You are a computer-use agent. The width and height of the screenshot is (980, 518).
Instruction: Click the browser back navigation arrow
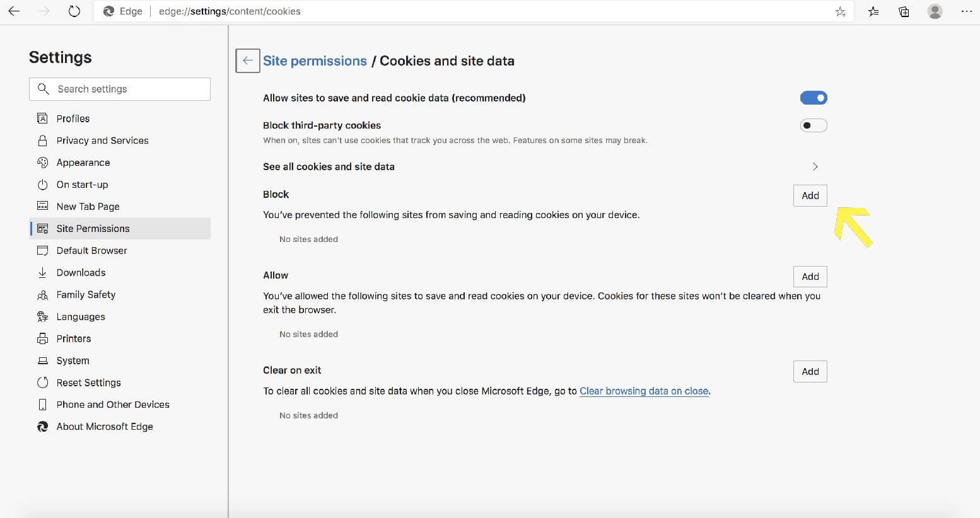pos(15,11)
